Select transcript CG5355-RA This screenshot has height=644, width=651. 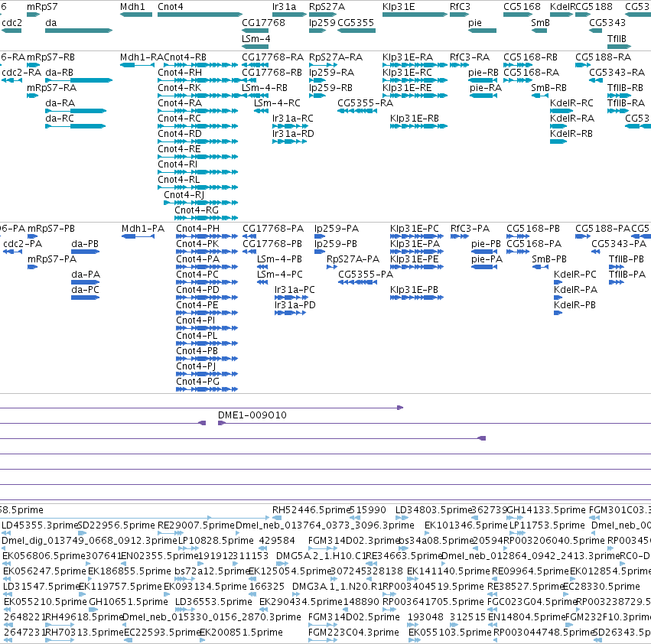point(366,103)
